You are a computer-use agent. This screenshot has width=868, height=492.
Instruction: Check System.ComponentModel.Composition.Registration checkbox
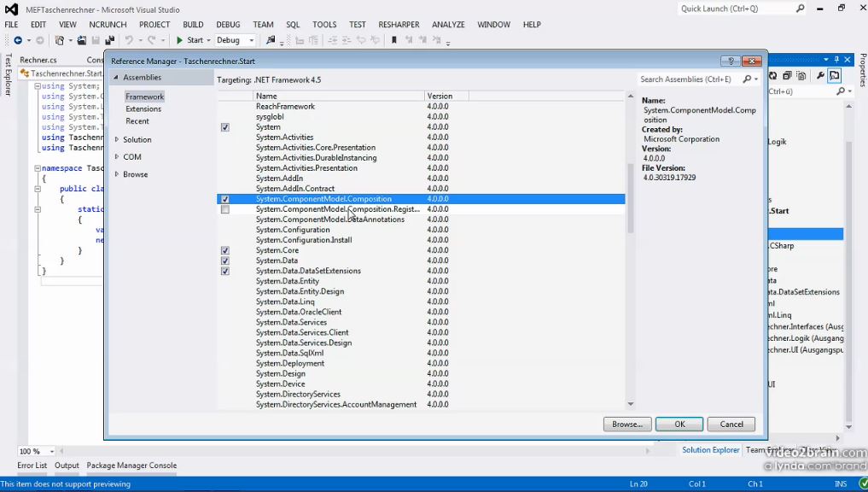pyautogui.click(x=225, y=209)
